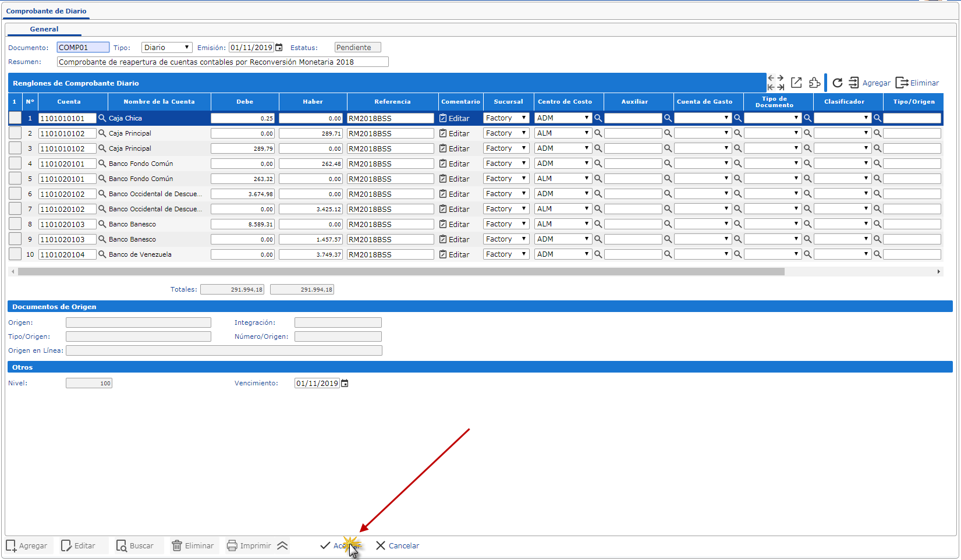Check the row 10 selector for Banco de Venezuela
The width and height of the screenshot is (961, 560).
point(15,254)
